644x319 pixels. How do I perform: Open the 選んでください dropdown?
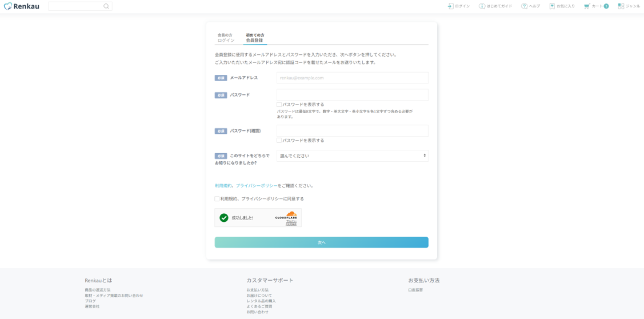coord(353,156)
